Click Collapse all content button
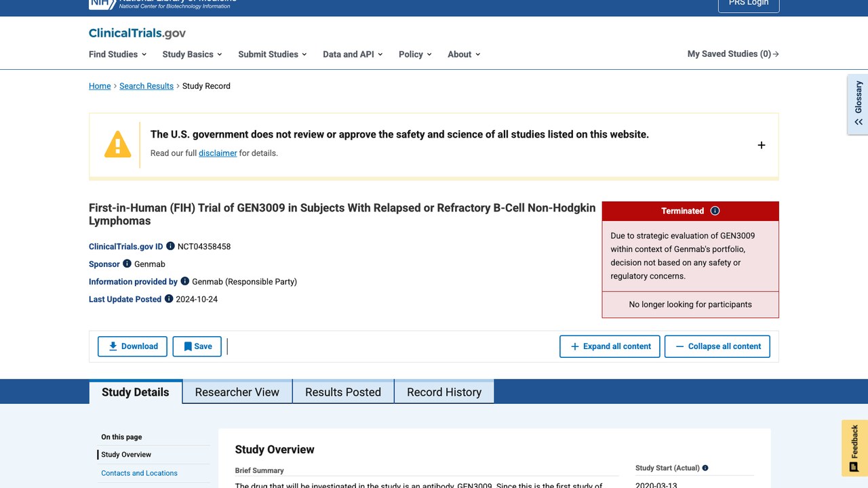Image resolution: width=868 pixels, height=488 pixels. pyautogui.click(x=717, y=346)
